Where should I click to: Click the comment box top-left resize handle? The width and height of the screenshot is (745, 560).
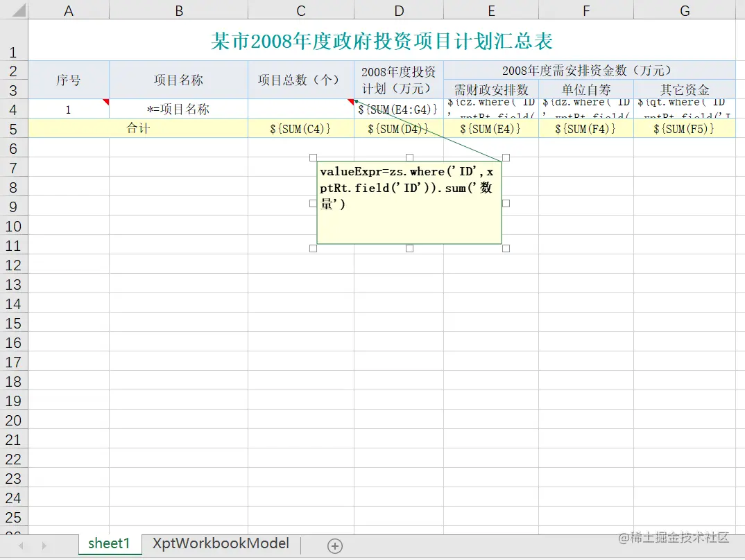[x=313, y=157]
